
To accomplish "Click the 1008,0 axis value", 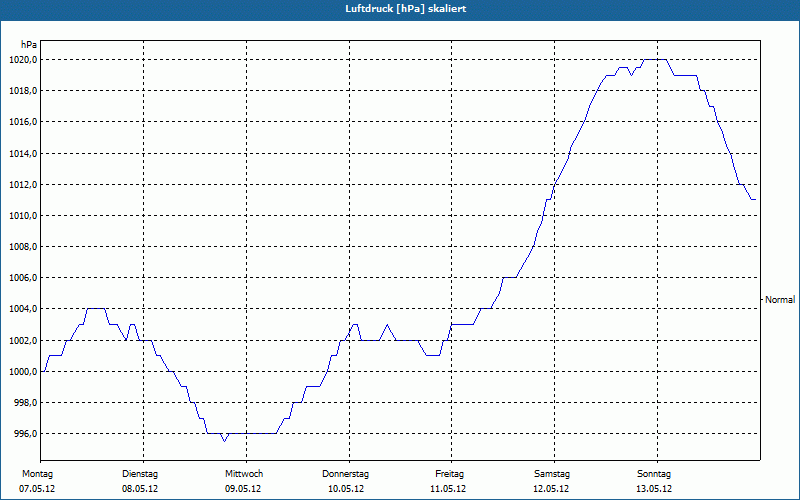I will click(x=23, y=247).
